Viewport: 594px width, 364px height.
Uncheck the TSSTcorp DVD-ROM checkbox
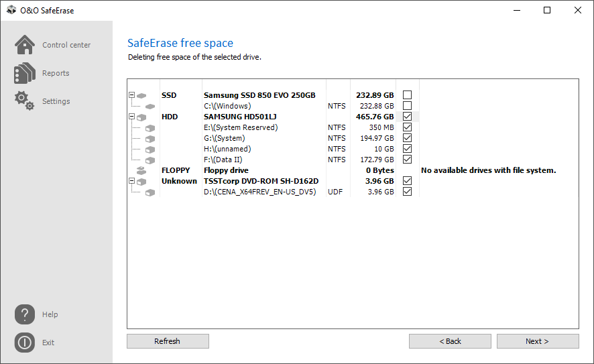(407, 181)
